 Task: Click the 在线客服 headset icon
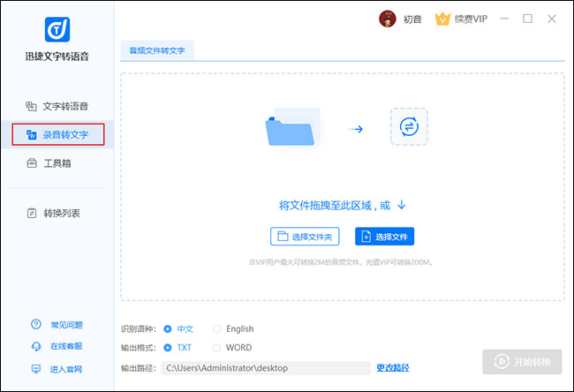pos(36,346)
